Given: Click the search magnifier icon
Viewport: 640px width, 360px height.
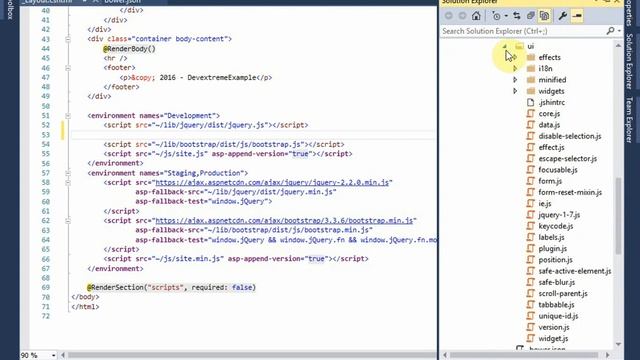Looking at the screenshot, I should point(610,31).
